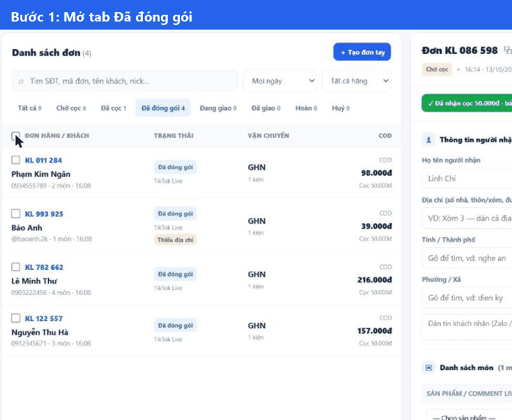Switch to the Chờ cọc tab
The height and width of the screenshot is (420, 512).
[x=71, y=108]
